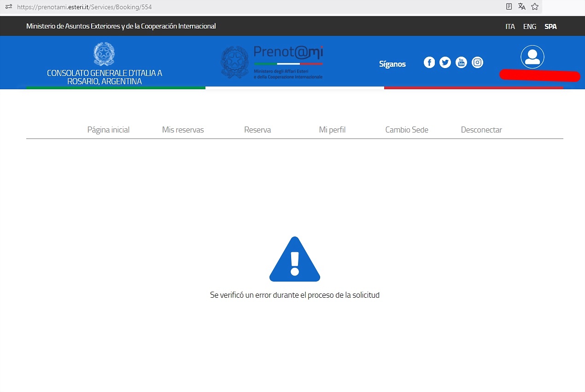Open the Reserva menu item

257,130
